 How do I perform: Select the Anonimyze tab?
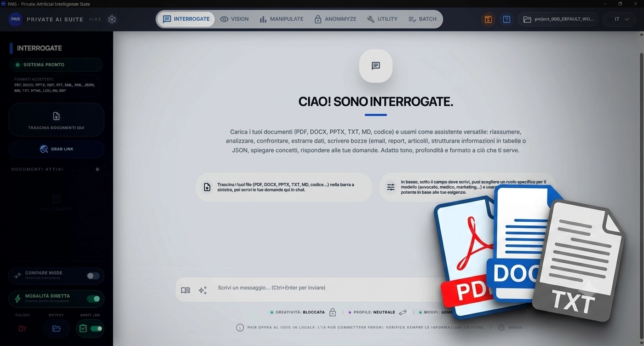click(335, 19)
